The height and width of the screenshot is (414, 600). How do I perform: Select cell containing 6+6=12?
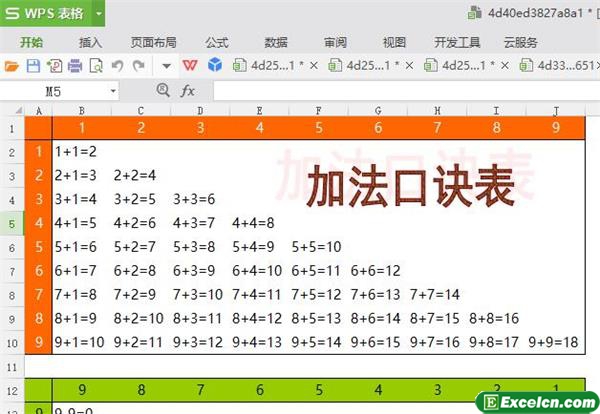(x=378, y=271)
